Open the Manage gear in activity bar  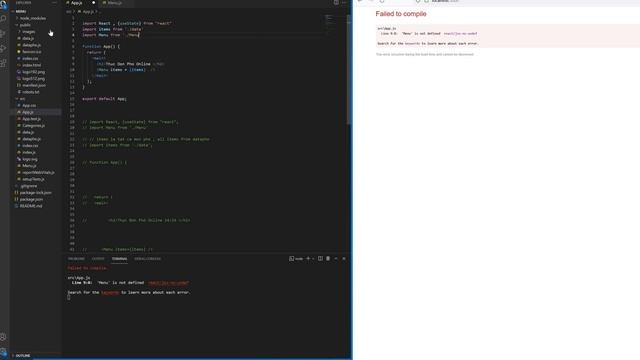point(4,352)
